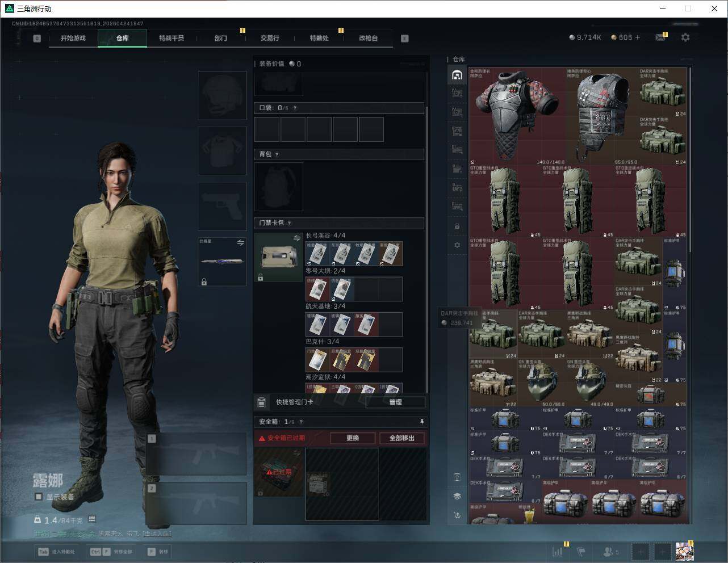Screen dimensions: 728x563
Task: Click the 9,714K currency balance
Action: pos(585,37)
